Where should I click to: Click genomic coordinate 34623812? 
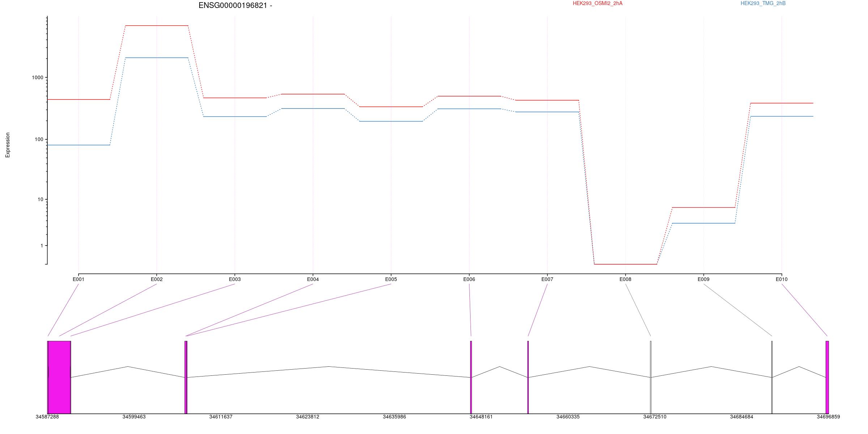point(307,417)
